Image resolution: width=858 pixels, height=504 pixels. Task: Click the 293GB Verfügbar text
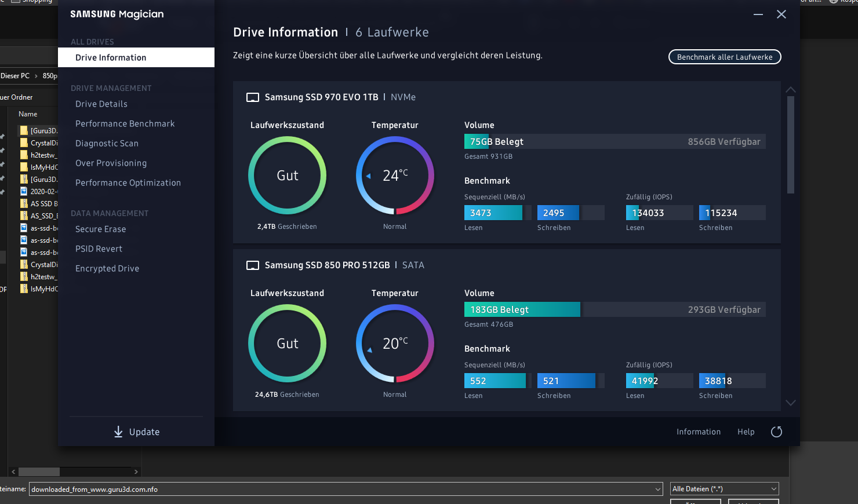coord(724,310)
